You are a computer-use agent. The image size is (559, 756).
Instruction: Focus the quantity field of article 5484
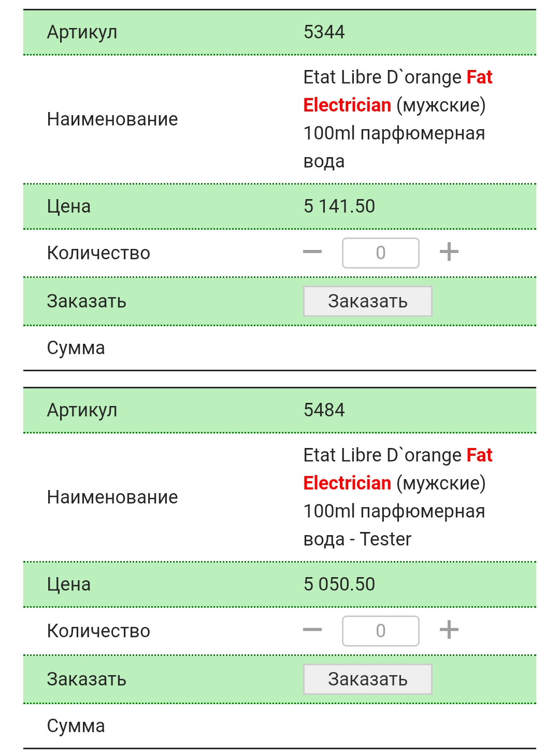click(x=381, y=631)
